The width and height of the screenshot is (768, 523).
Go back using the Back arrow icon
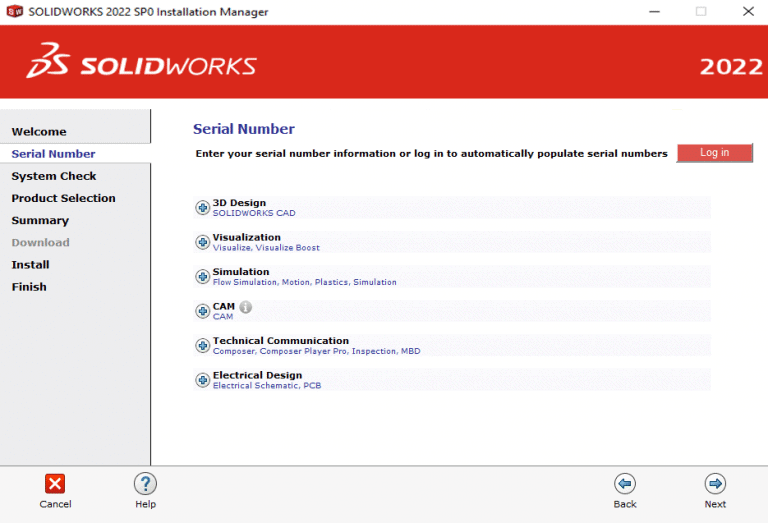[625, 484]
